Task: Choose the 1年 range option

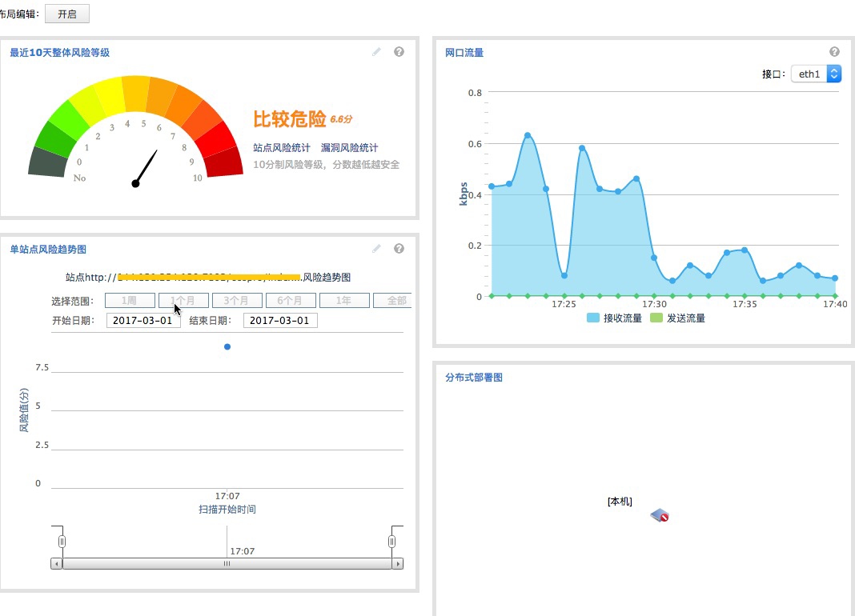Action: pyautogui.click(x=344, y=301)
